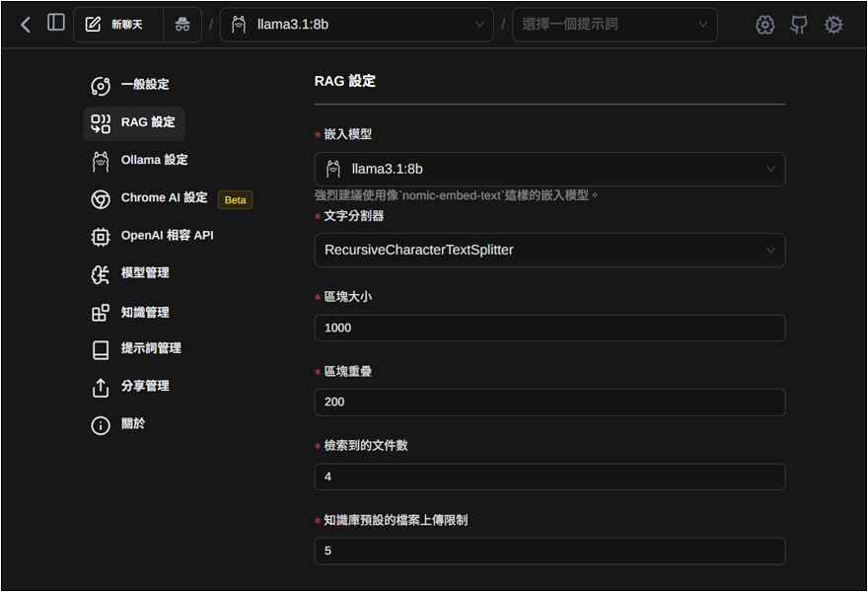Click the file upload limit field showing 5
The image size is (868, 592).
pyautogui.click(x=549, y=551)
